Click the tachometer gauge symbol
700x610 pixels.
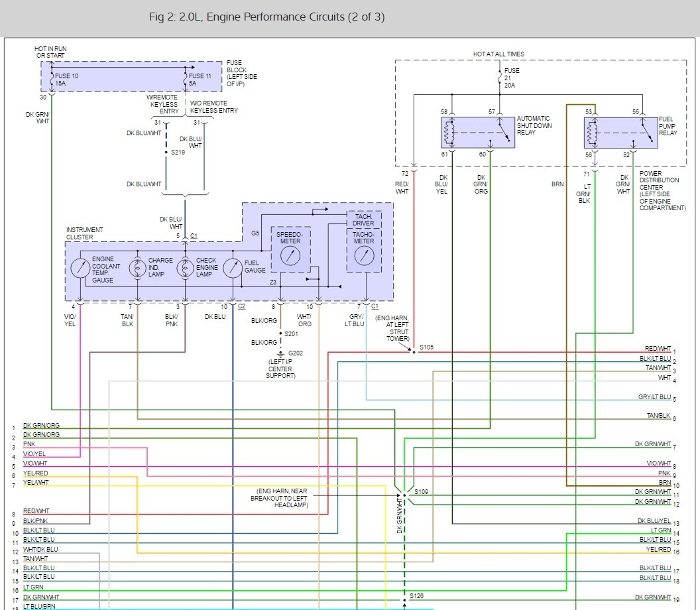pos(364,257)
